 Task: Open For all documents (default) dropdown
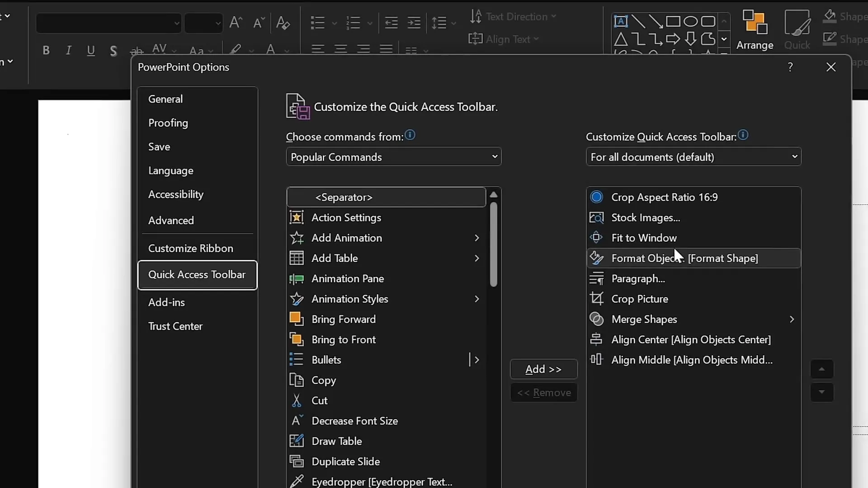pos(693,157)
